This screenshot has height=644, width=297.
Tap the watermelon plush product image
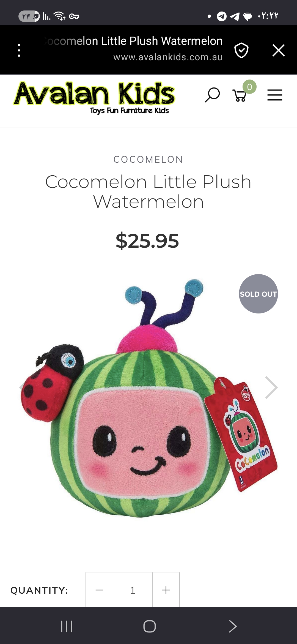[148, 399]
